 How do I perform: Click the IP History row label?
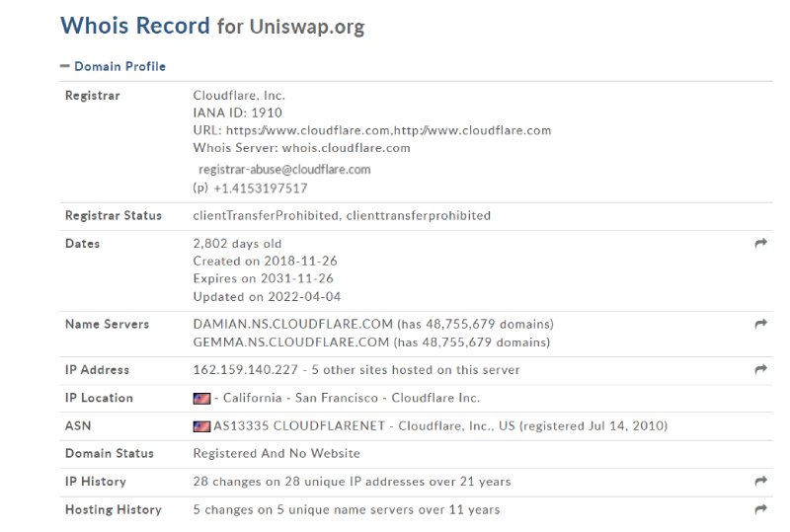click(95, 482)
